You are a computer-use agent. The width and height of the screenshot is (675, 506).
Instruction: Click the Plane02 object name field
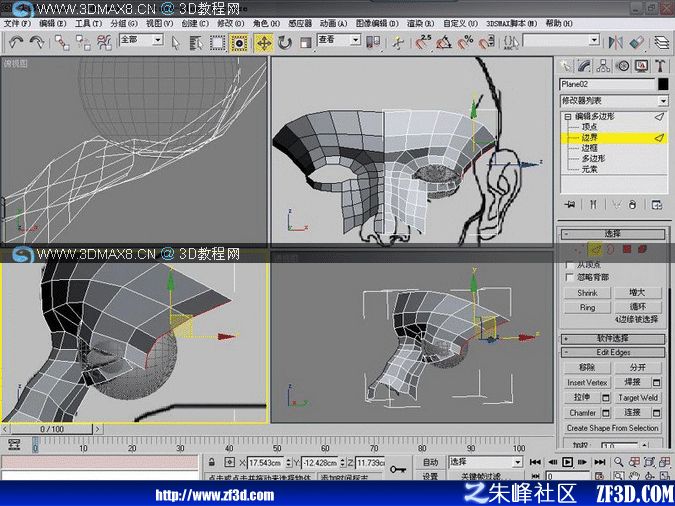coord(607,84)
